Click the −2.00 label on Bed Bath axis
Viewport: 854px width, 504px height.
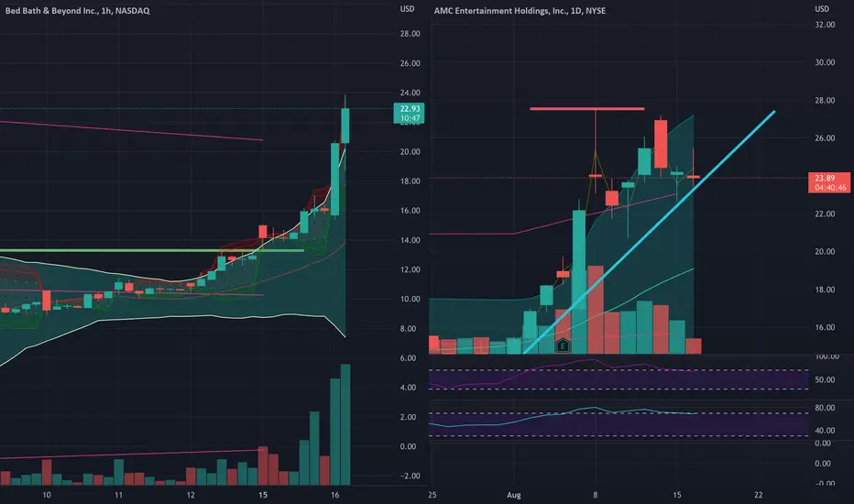[411, 476]
